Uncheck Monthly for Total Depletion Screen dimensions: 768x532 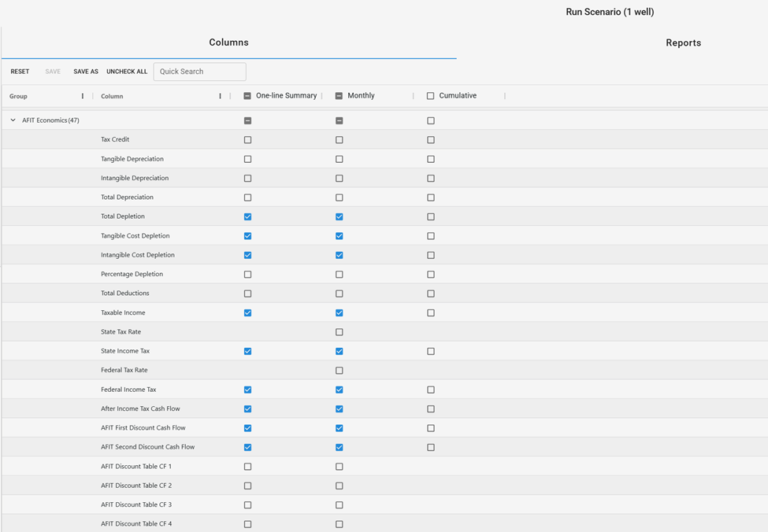click(x=339, y=216)
